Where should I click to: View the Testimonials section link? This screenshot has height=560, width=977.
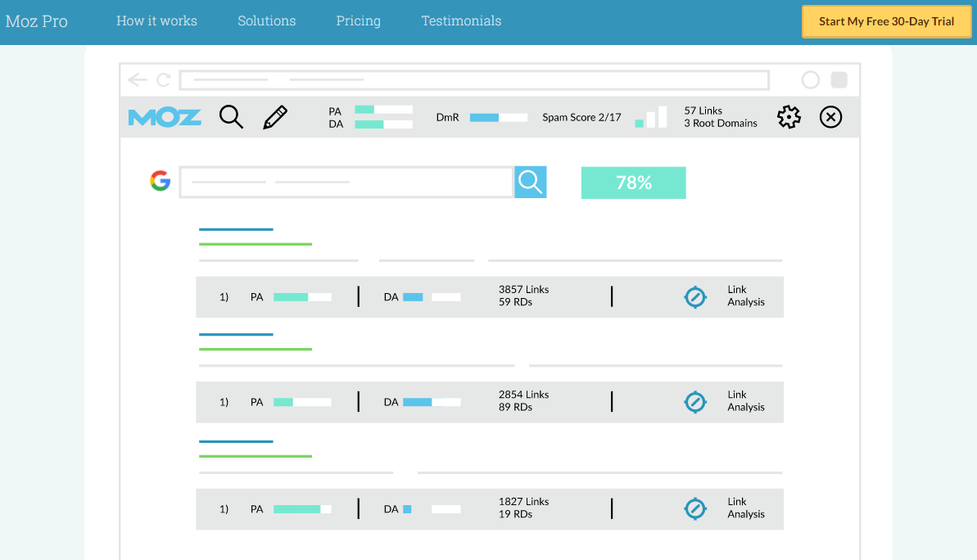point(461,20)
